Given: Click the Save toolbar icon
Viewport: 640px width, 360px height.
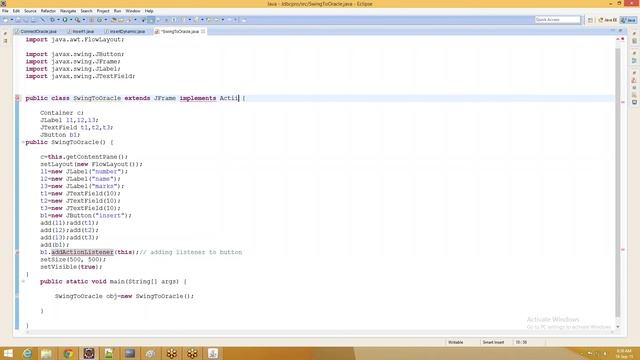Looking at the screenshot, I should pos(18,20).
